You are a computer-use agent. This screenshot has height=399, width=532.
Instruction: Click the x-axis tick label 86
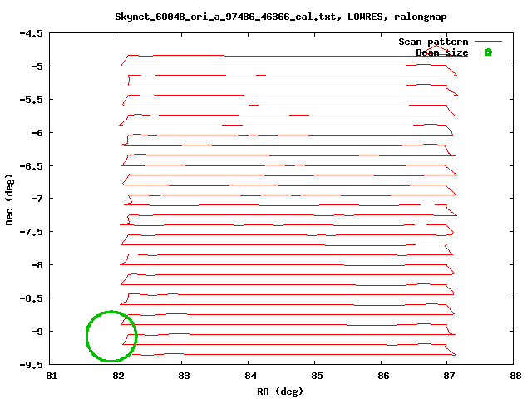[383, 376]
